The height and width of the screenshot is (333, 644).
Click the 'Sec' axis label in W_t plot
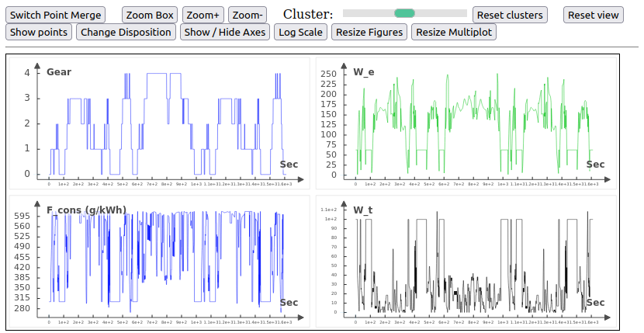click(x=596, y=303)
